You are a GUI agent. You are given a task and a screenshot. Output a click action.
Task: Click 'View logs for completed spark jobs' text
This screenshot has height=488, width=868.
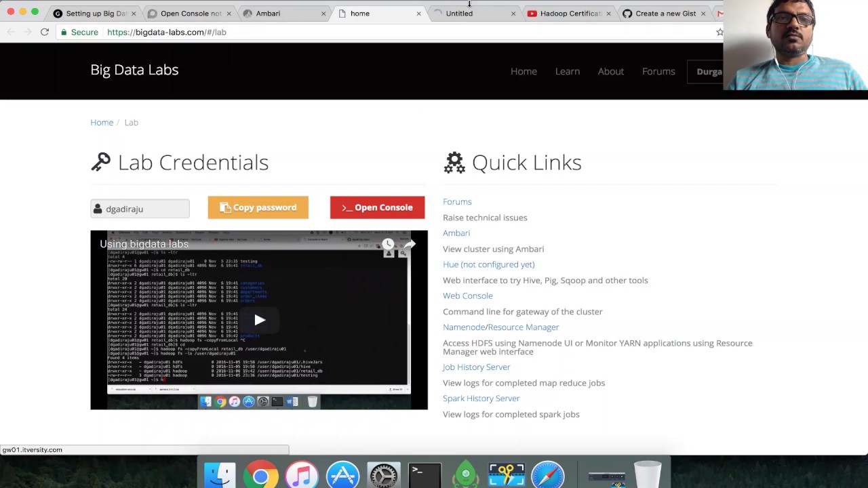click(x=511, y=414)
